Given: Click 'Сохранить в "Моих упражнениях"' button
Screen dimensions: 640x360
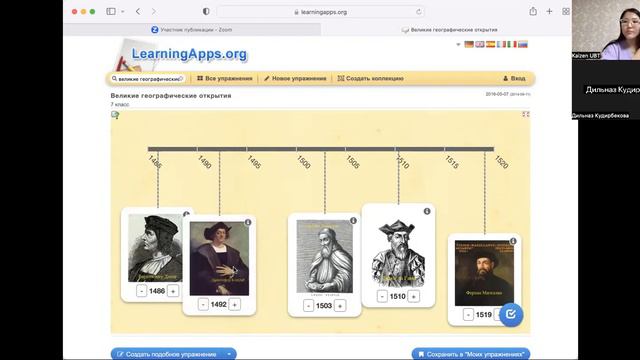Looking at the screenshot, I should click(x=471, y=354).
